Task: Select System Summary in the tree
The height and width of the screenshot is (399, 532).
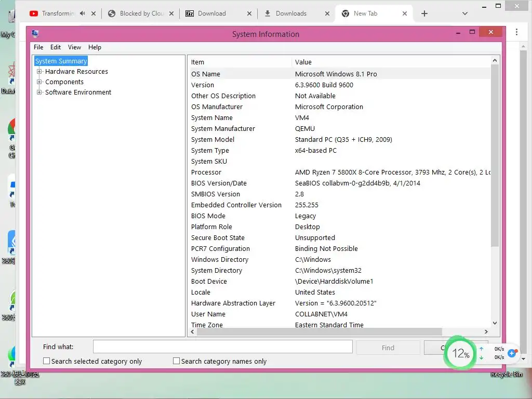Action: [61, 61]
